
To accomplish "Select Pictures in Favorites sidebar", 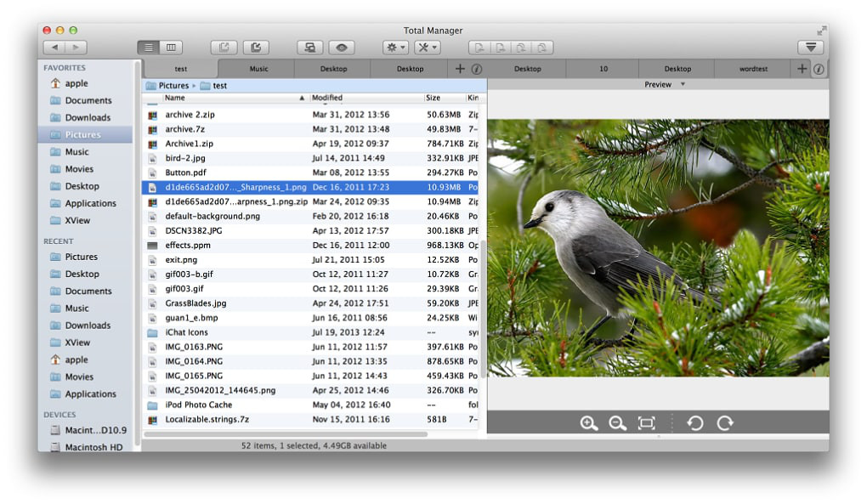I will click(x=85, y=135).
